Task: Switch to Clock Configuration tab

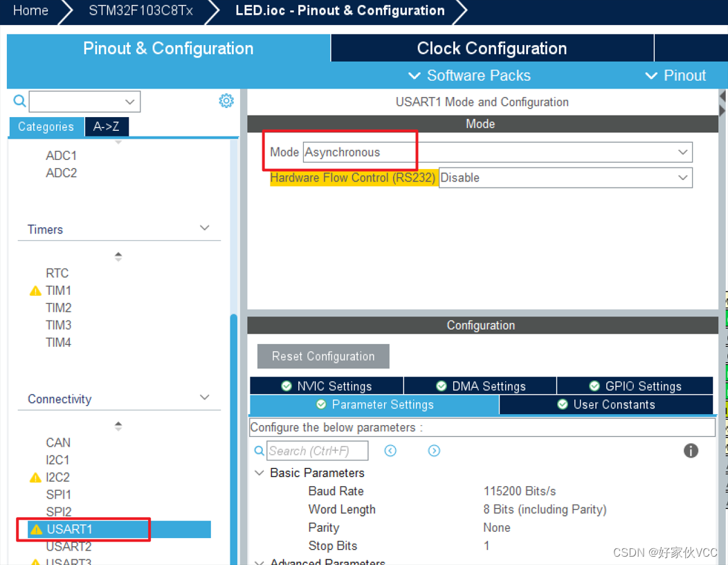Action: click(492, 48)
